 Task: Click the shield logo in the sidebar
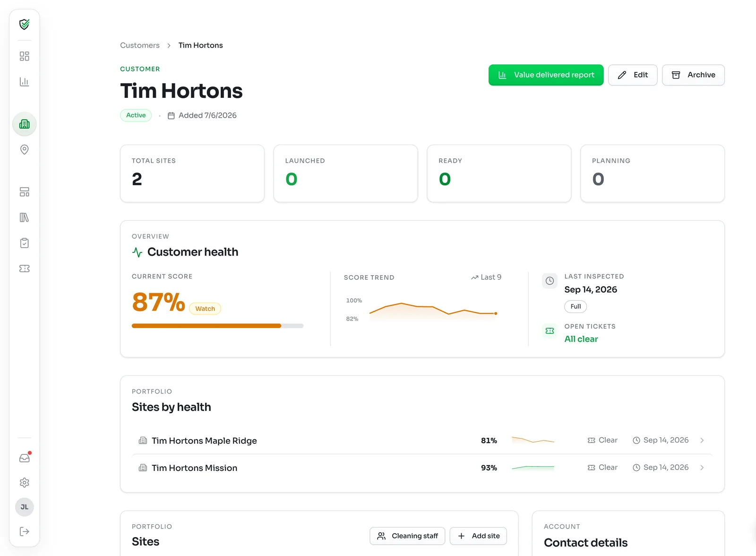coord(24,24)
